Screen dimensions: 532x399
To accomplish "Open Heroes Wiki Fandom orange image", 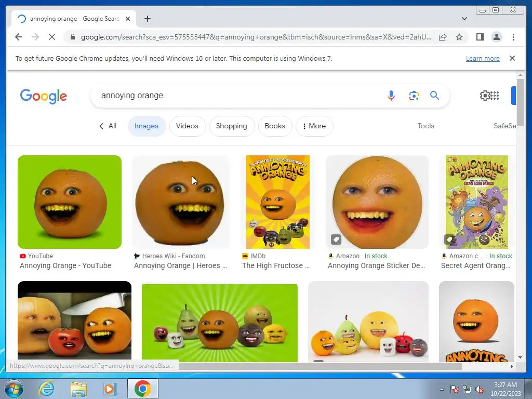I will pos(181,202).
